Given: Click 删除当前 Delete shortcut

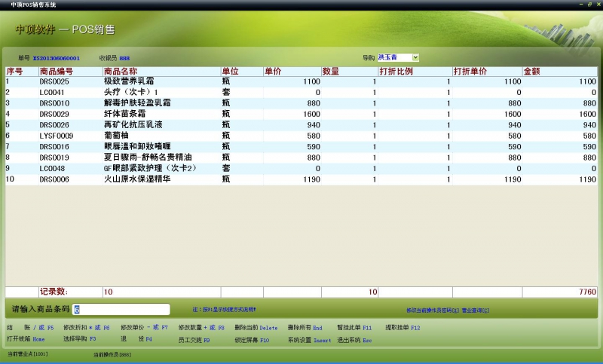Looking at the screenshot, I should (256, 328).
